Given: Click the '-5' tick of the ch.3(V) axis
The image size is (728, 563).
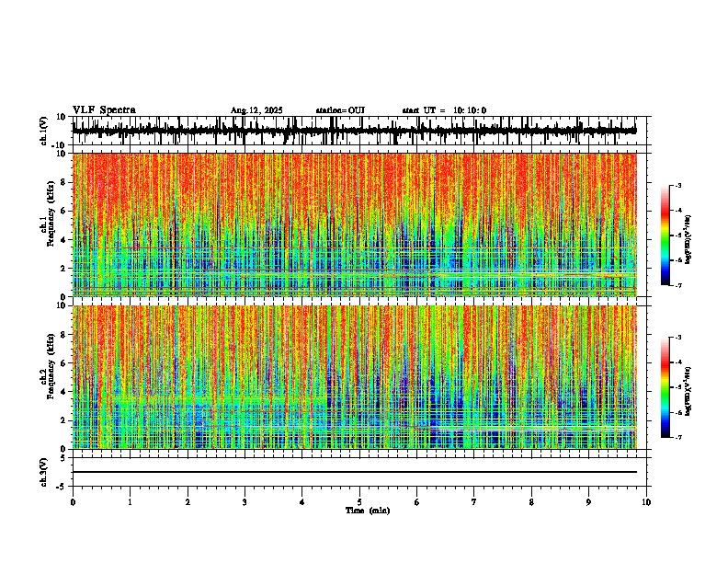Looking at the screenshot, I should [x=62, y=487].
